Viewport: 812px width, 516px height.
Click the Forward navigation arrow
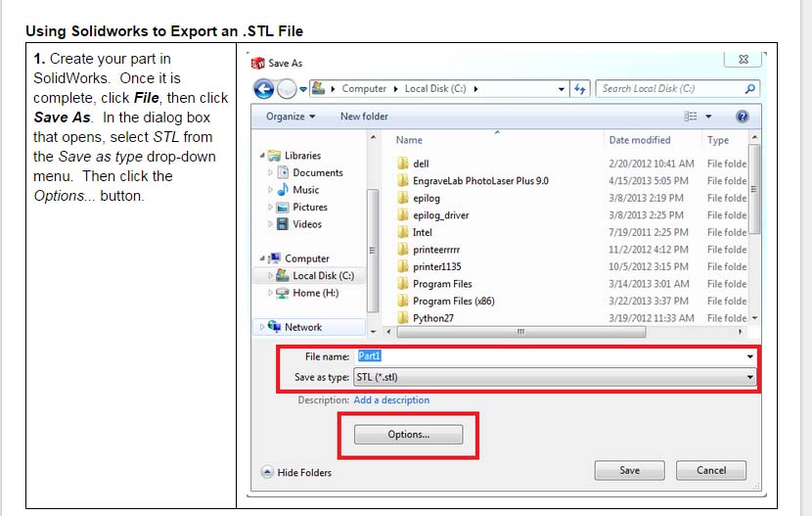[287, 89]
